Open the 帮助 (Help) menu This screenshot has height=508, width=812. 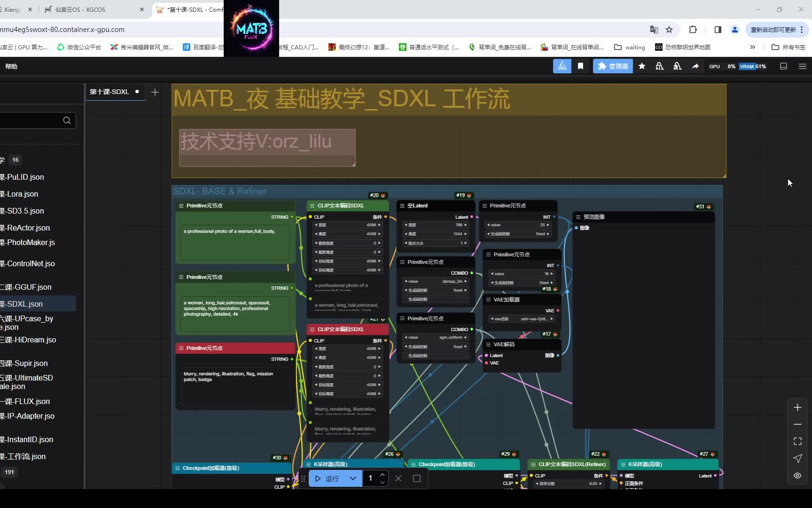tap(11, 66)
